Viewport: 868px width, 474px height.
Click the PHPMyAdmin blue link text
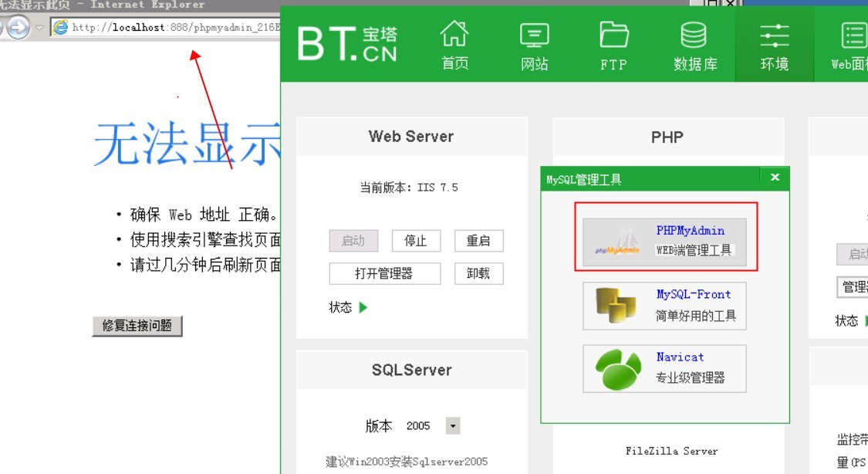pos(691,230)
